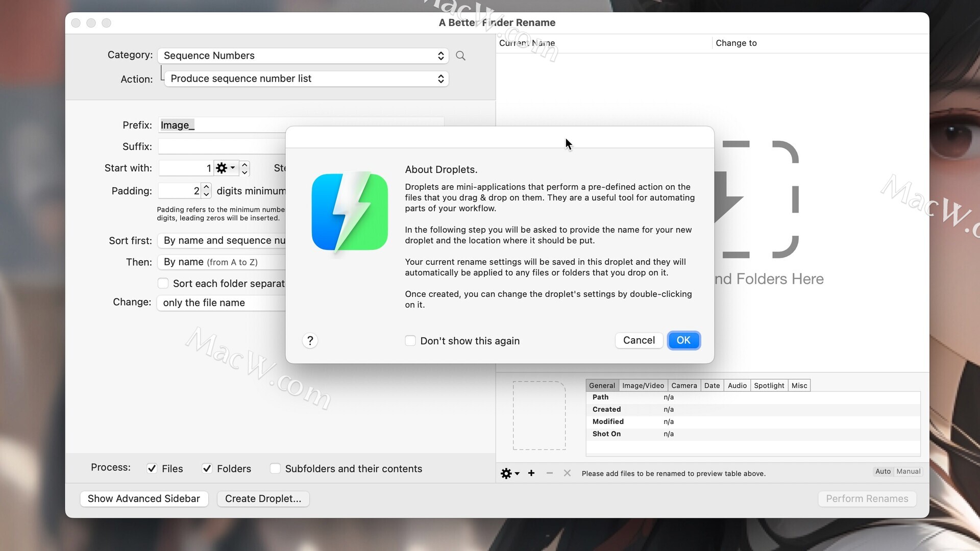Click the Padding stepper arrows
The image size is (980, 551).
tap(206, 191)
